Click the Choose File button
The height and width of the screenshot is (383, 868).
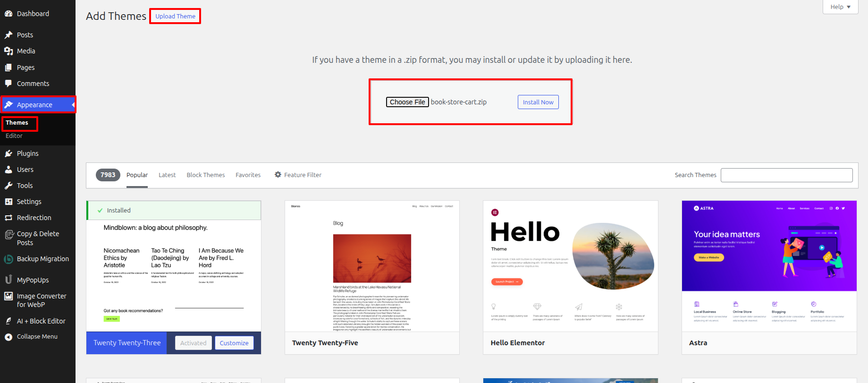pos(407,102)
